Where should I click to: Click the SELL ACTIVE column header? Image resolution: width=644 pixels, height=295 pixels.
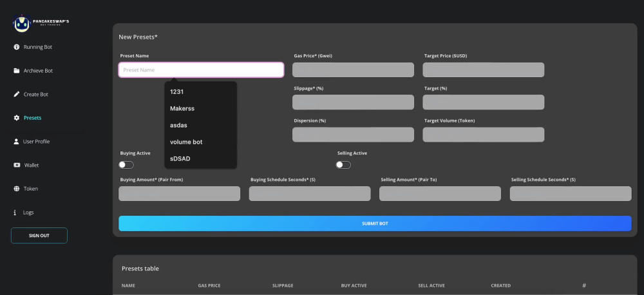(431, 285)
